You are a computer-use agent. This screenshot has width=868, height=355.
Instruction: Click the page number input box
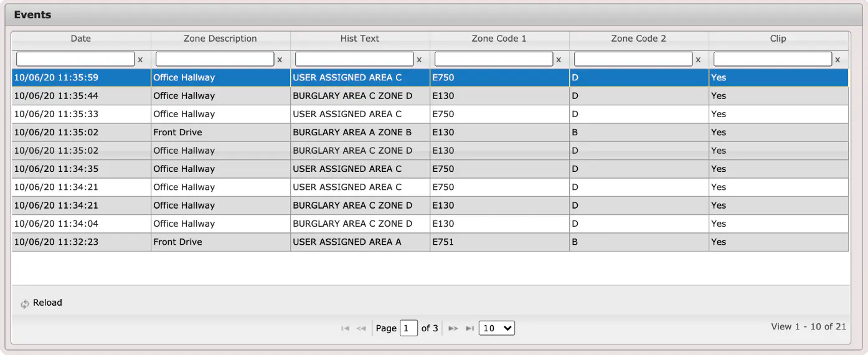[x=408, y=328]
